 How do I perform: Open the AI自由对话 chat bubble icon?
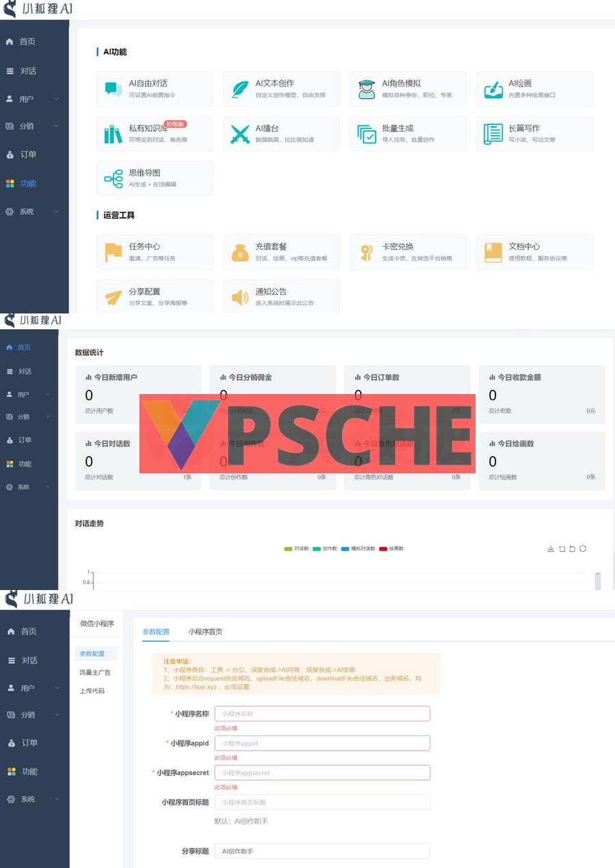click(113, 89)
